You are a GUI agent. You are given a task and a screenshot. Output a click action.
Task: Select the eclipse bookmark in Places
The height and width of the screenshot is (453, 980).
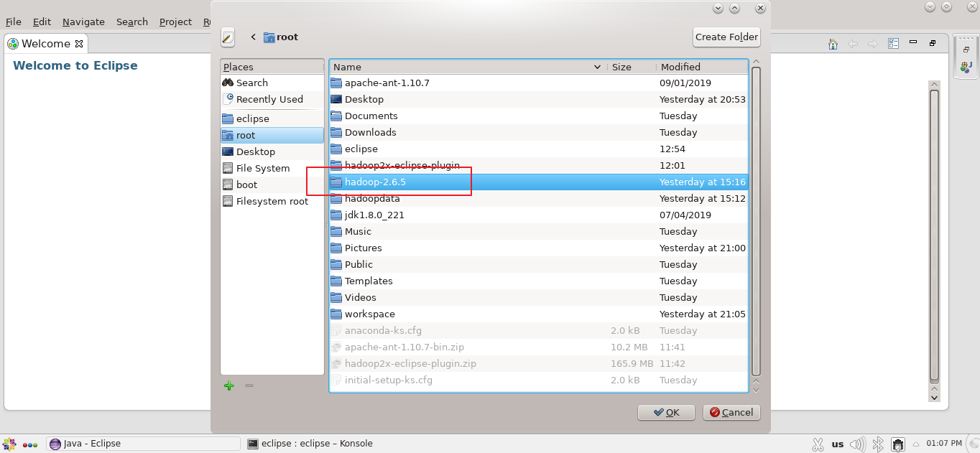tap(272, 118)
